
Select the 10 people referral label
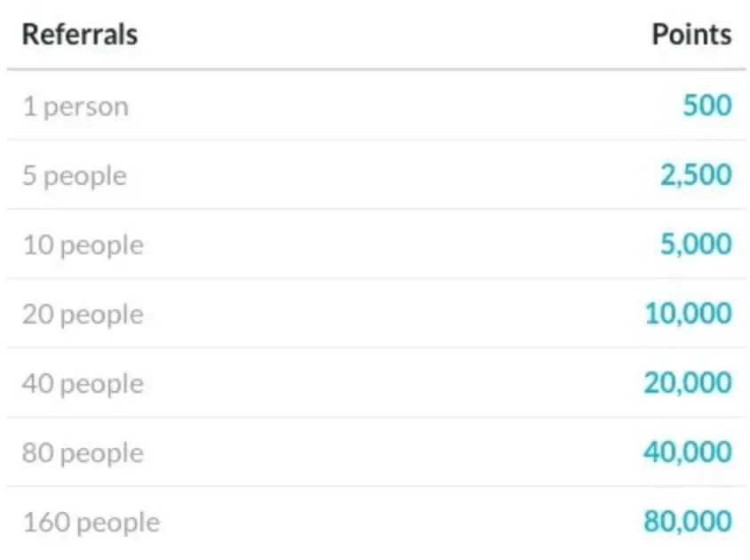(83, 245)
